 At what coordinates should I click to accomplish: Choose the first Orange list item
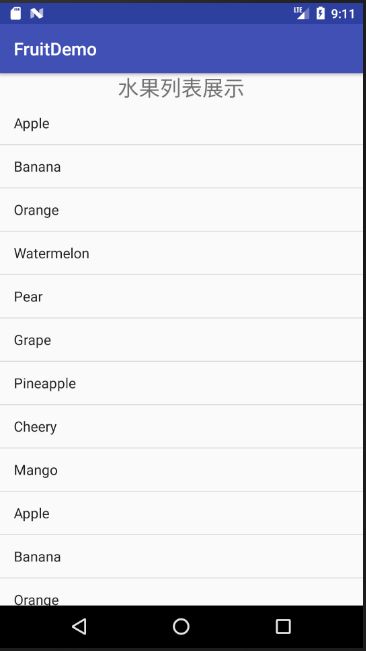click(181, 210)
